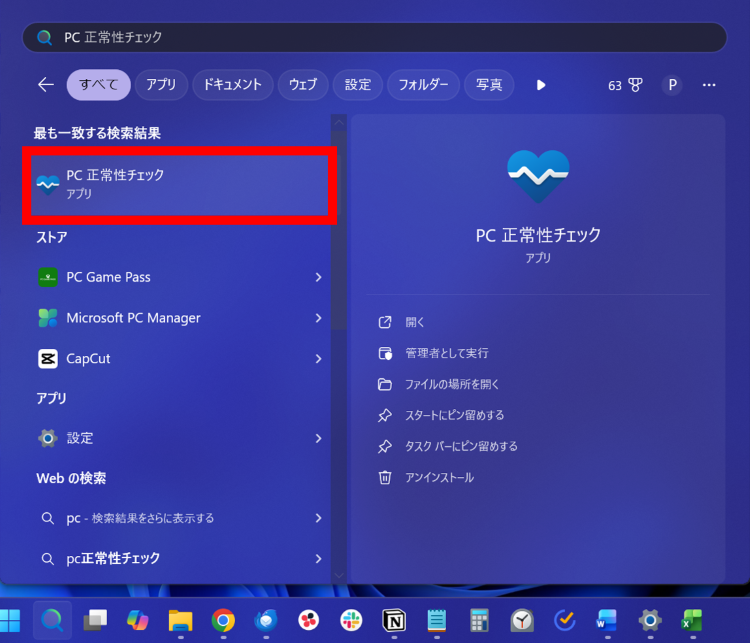
Task: Switch to the フォルダー filter tab
Action: [x=423, y=85]
